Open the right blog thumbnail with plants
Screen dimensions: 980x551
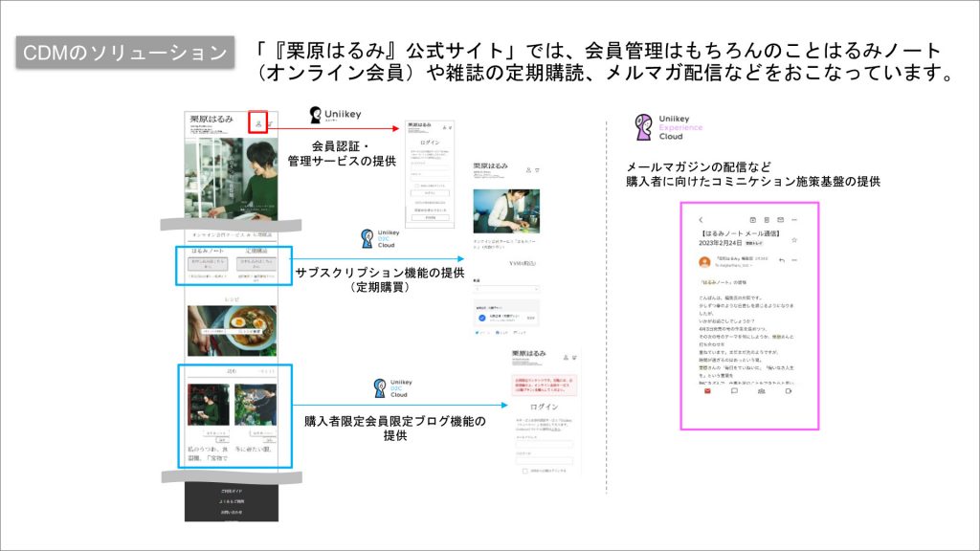255,405
